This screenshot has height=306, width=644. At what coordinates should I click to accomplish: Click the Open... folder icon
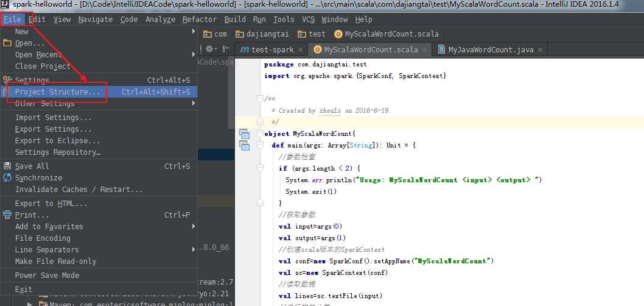tap(7, 43)
